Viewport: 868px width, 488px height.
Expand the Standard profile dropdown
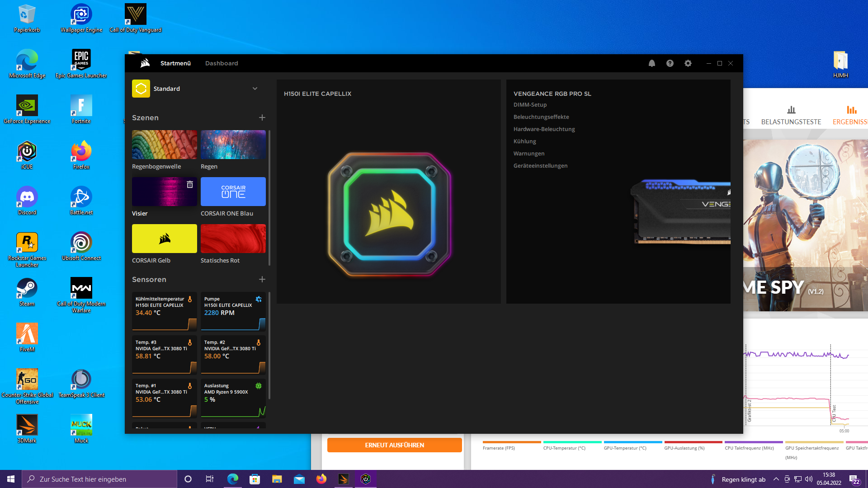click(255, 89)
